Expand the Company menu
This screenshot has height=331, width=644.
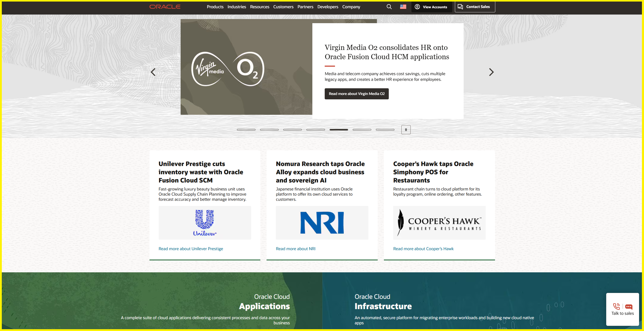(x=351, y=7)
